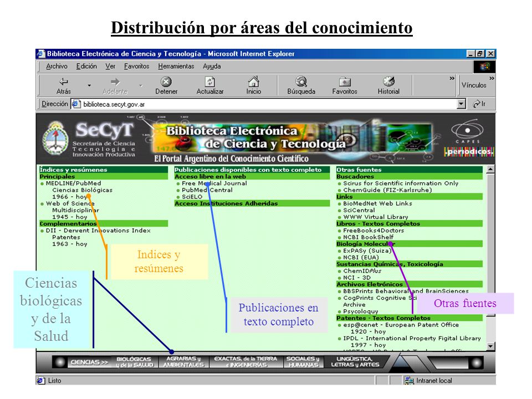Click the SeCyT Argentine coat of arms logo
This screenshot has width=532, height=399.
55,139
